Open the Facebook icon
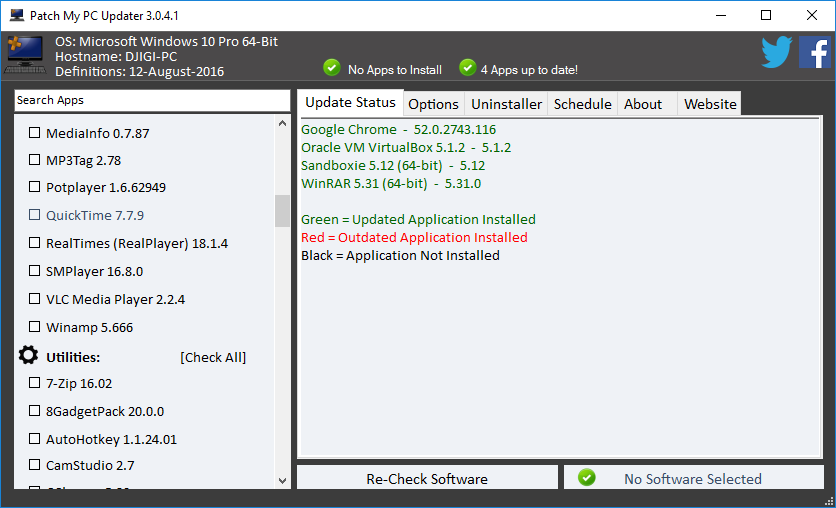This screenshot has width=836, height=508. [x=815, y=52]
